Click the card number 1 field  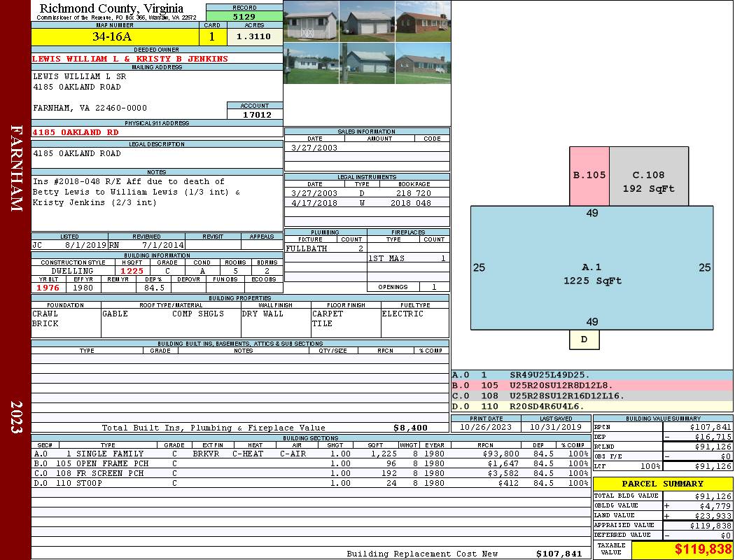(x=212, y=37)
